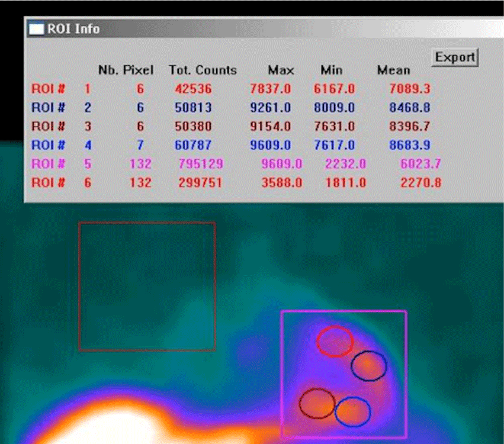This screenshot has width=504, height=444.
Task: Click min value 1811.0
Action: pos(345,182)
